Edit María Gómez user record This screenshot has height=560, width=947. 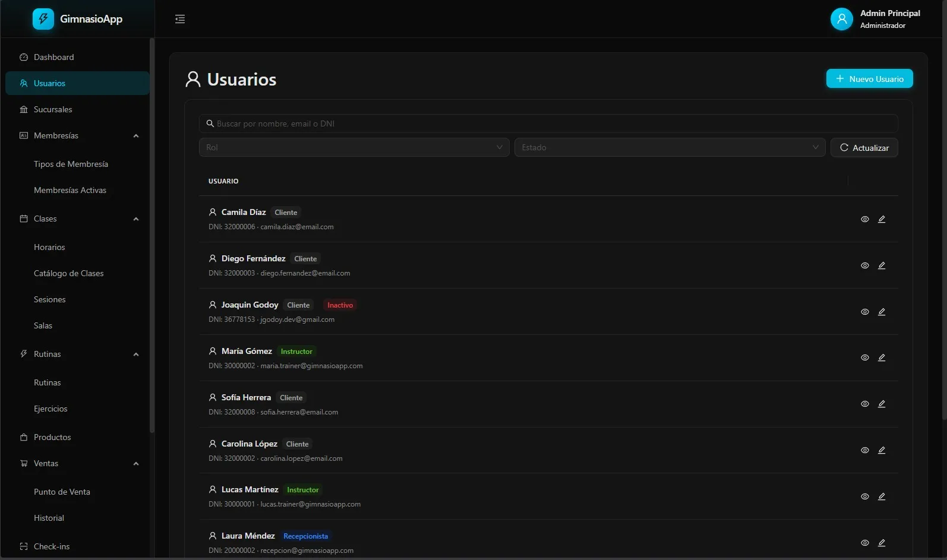click(x=882, y=357)
